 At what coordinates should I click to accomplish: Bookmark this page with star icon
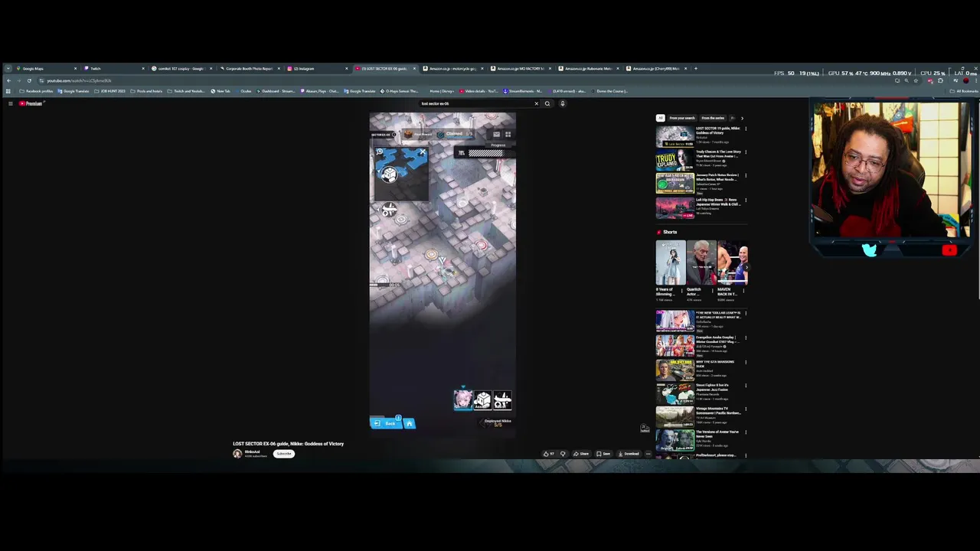(916, 80)
